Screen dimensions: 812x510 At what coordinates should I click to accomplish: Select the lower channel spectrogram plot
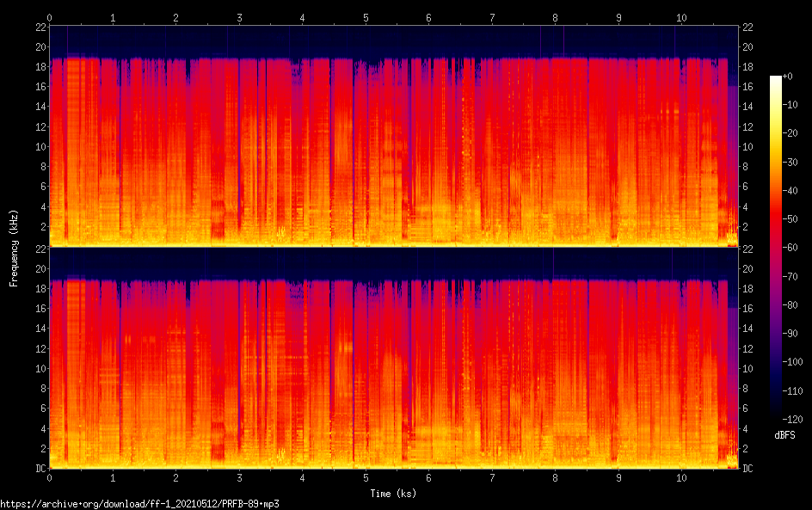click(x=394, y=359)
